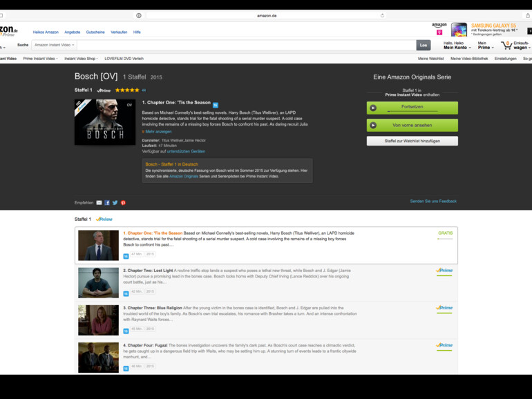
Task: Open Meine Watchlist
Action: coord(430,59)
